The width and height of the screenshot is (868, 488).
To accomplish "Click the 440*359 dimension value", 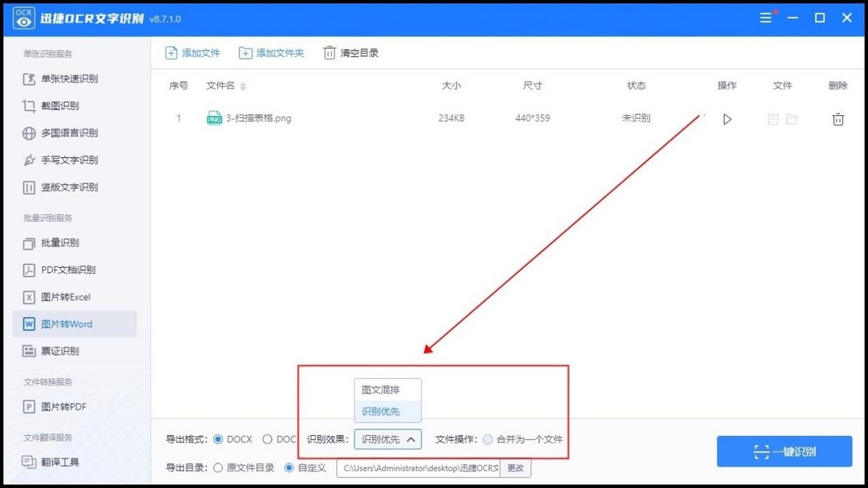I will tap(532, 118).
